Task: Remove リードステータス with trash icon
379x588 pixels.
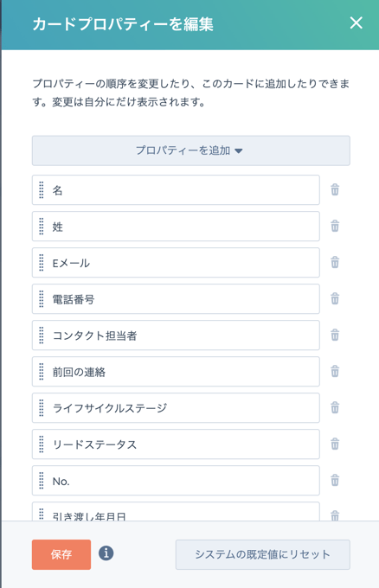Action: (x=335, y=444)
